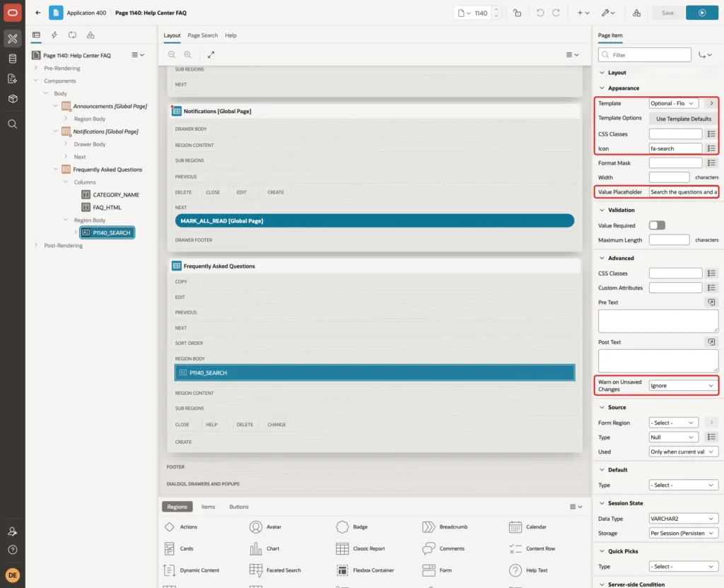Open the Utilities wrench menu
The width and height of the screenshot is (724, 588).
pyautogui.click(x=608, y=13)
